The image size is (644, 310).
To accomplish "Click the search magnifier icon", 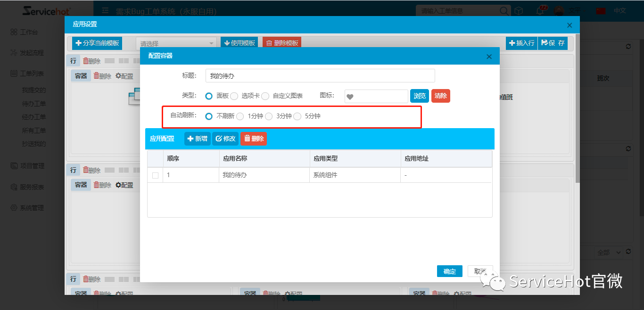I will (504, 11).
